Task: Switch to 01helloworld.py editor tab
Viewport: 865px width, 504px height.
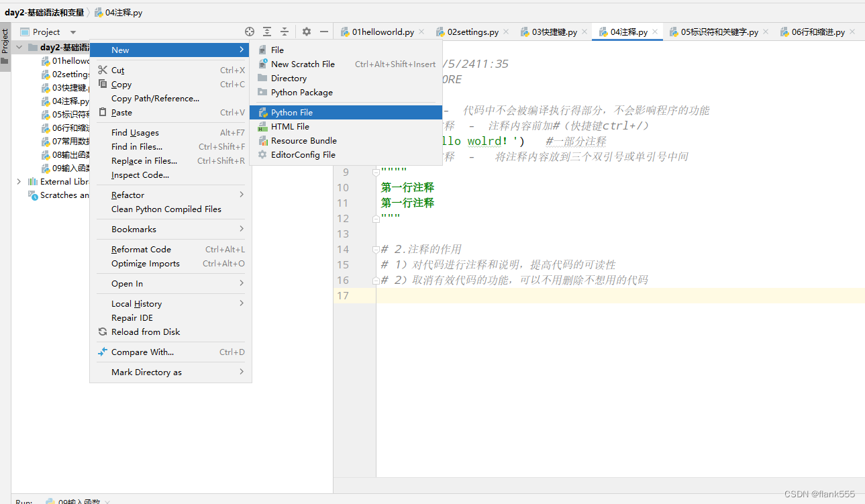Action: point(383,32)
